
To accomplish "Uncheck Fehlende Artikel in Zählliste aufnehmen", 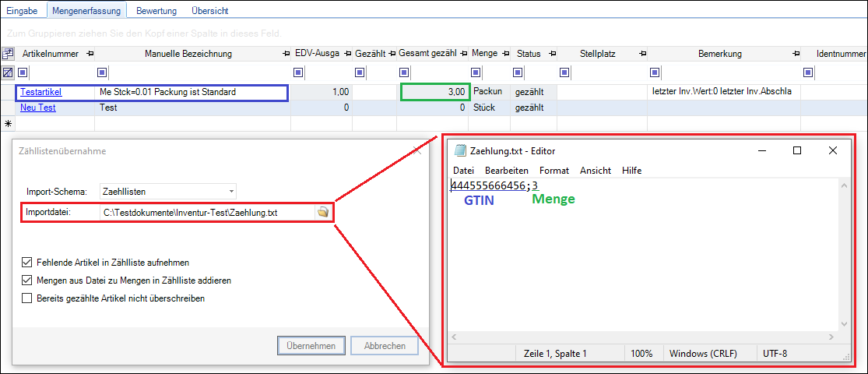I will tap(28, 263).
